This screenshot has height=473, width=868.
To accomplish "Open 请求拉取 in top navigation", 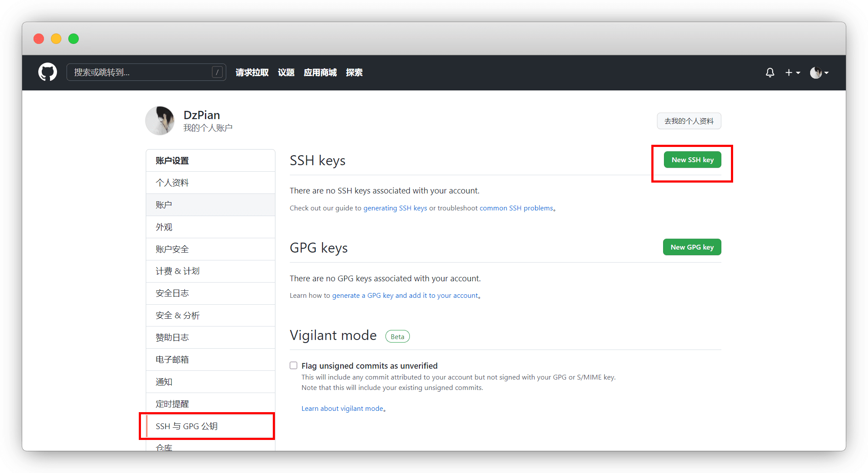I will coord(252,73).
